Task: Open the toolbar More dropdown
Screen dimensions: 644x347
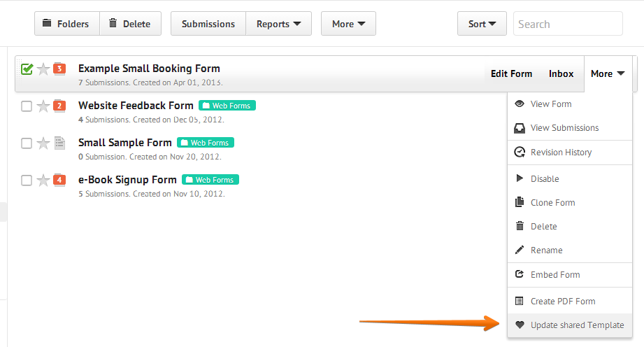Action: [348, 24]
